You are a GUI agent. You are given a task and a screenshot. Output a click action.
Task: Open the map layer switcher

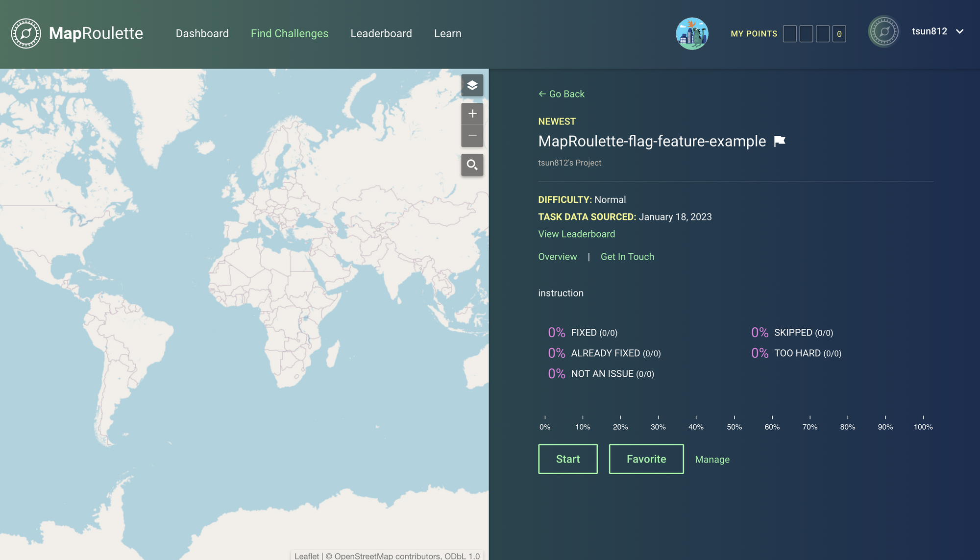pos(472,85)
